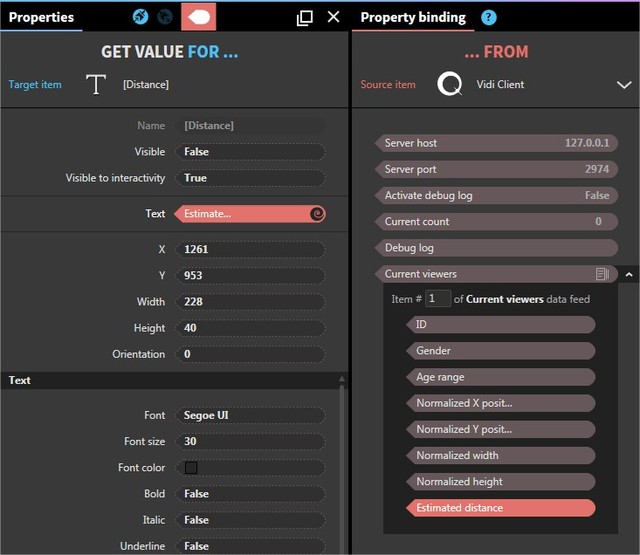640x555 pixels.
Task: Toggle the Visible property value
Action: [x=250, y=152]
